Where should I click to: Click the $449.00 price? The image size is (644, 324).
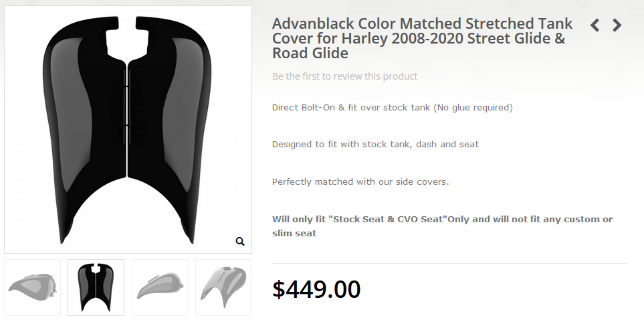(316, 289)
